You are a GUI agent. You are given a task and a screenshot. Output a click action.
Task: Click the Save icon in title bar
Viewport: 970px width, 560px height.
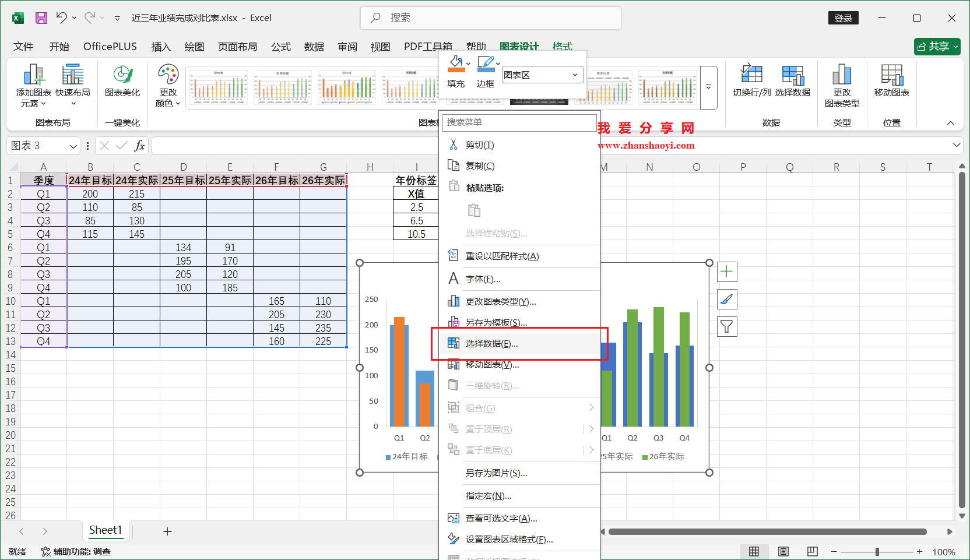41,18
